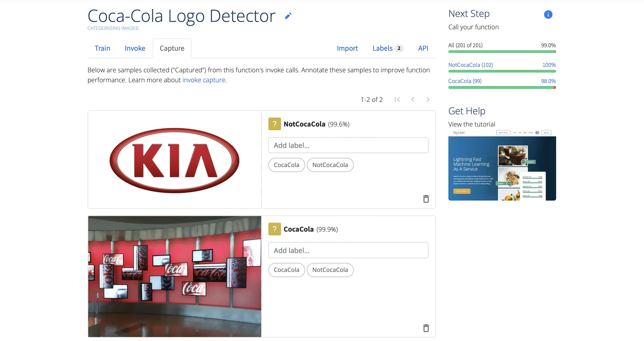Open the NotCocaCola (102) accuracy link
644x341 pixels.
point(470,65)
